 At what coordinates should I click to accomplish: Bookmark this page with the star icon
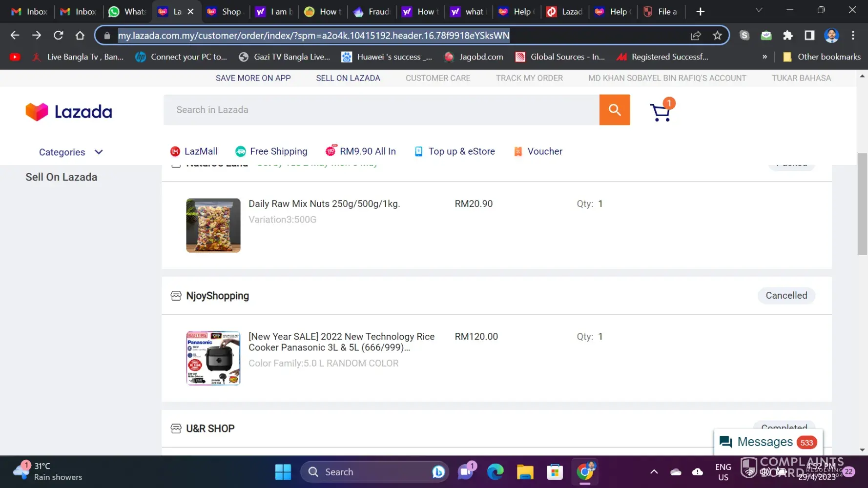point(717,35)
